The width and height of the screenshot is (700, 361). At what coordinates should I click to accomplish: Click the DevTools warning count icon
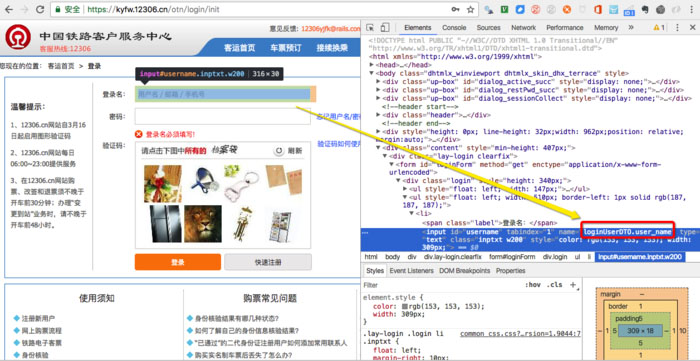point(659,28)
